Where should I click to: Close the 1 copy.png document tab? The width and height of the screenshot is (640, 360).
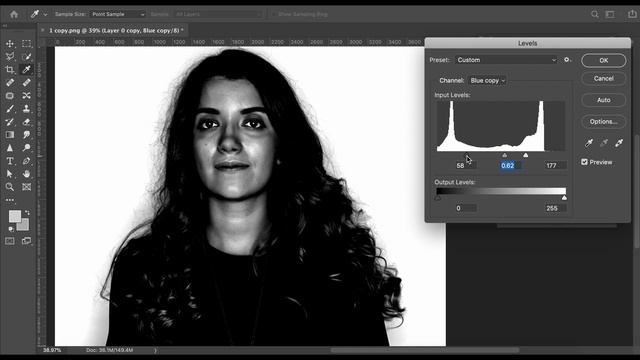pos(42,30)
